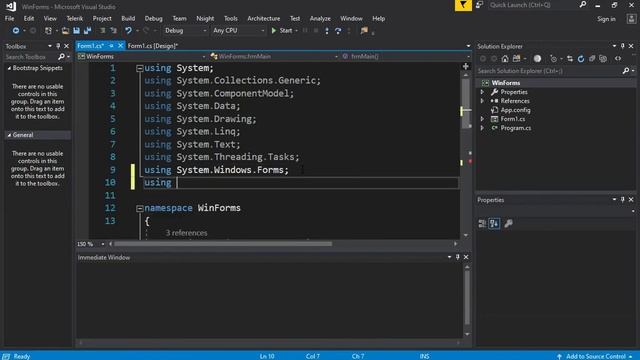This screenshot has width=640, height=360.
Task: Collapse the General toolbox group
Action: [9, 135]
